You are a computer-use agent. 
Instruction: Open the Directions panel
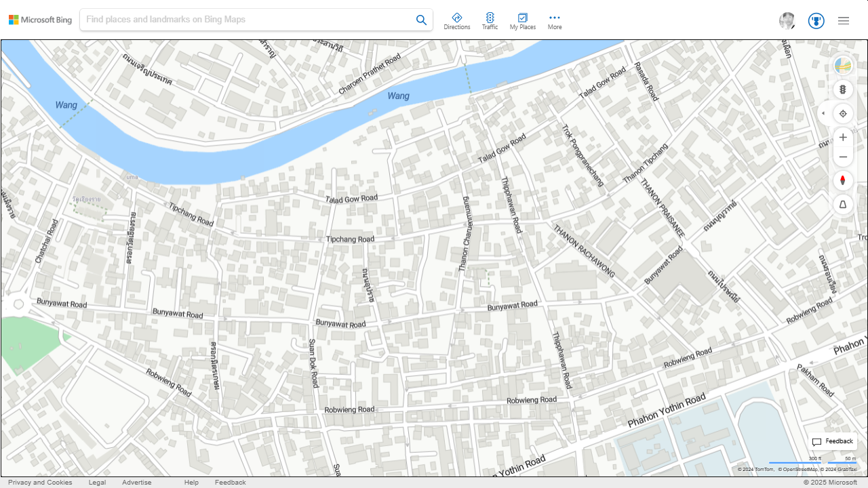click(456, 20)
